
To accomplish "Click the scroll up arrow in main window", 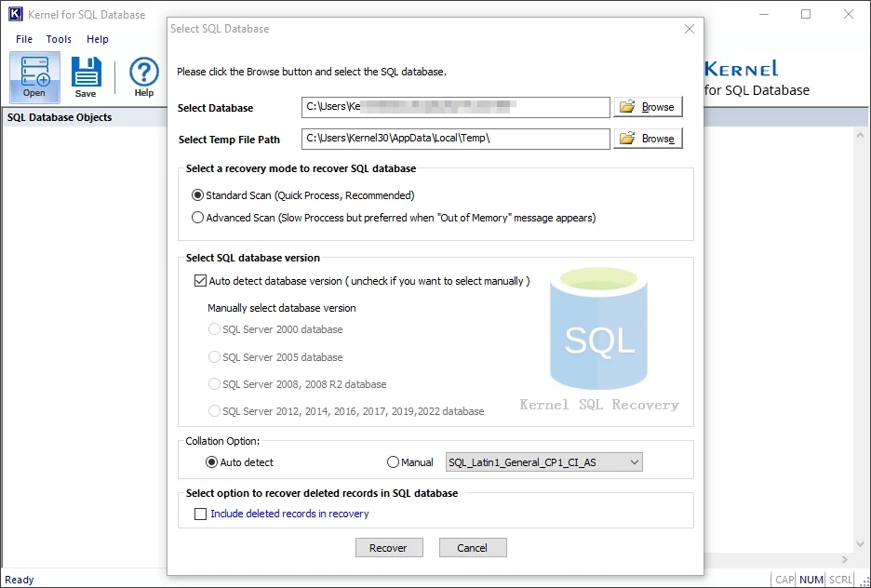I will [861, 135].
